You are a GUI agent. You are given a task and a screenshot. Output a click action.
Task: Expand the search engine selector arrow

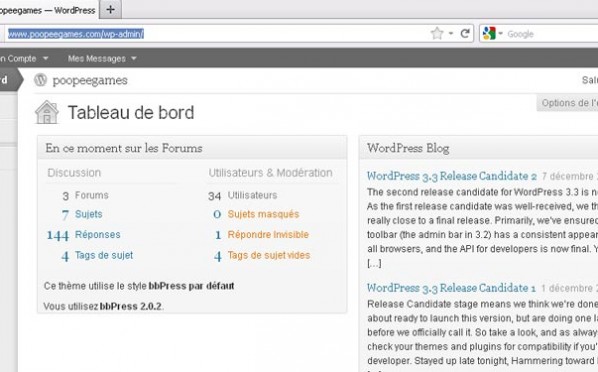[500, 34]
